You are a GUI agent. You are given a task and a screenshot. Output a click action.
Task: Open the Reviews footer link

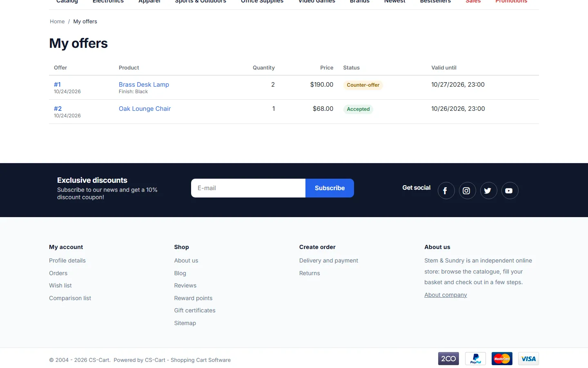click(185, 285)
